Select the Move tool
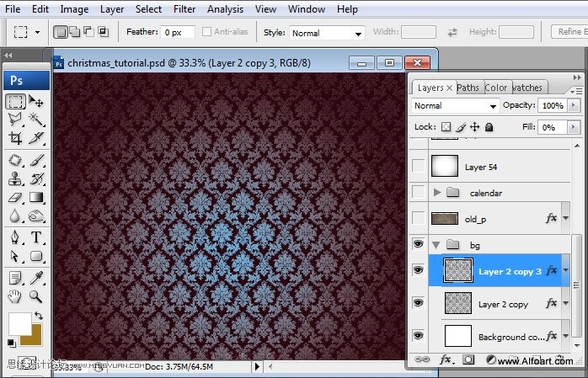The image size is (588, 378). coord(36,102)
